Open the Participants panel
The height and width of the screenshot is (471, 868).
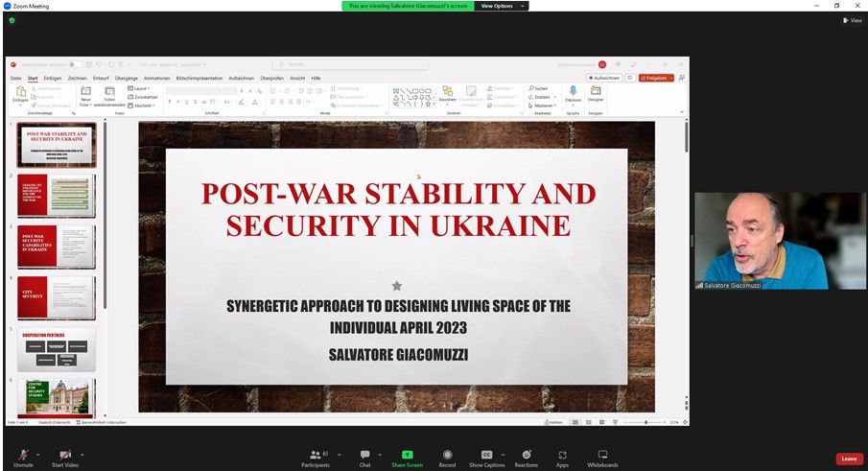315,455
